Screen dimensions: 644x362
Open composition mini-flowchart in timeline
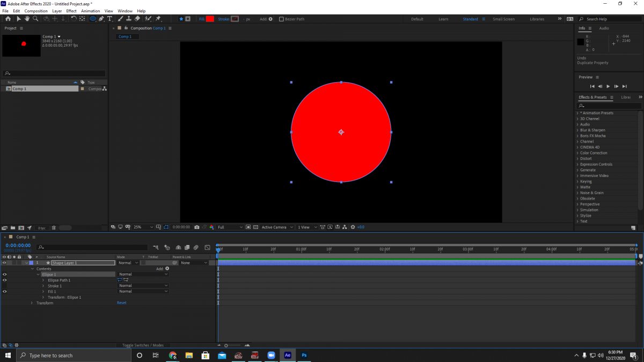156,247
